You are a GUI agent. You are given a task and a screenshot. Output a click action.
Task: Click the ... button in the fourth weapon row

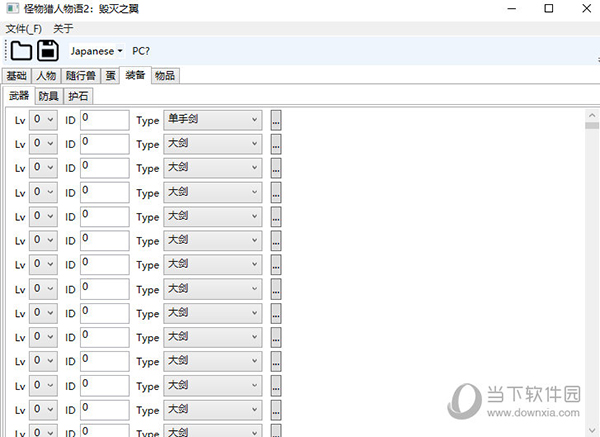[276, 192]
